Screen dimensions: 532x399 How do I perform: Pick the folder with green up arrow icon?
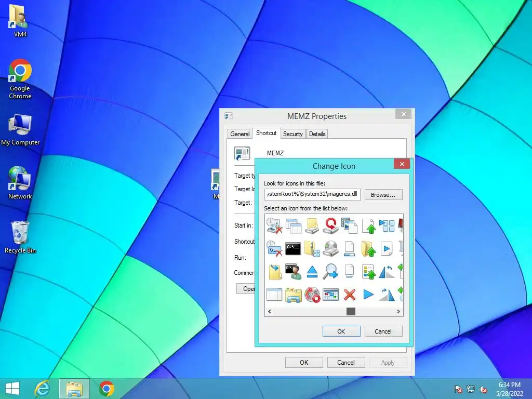368,249
